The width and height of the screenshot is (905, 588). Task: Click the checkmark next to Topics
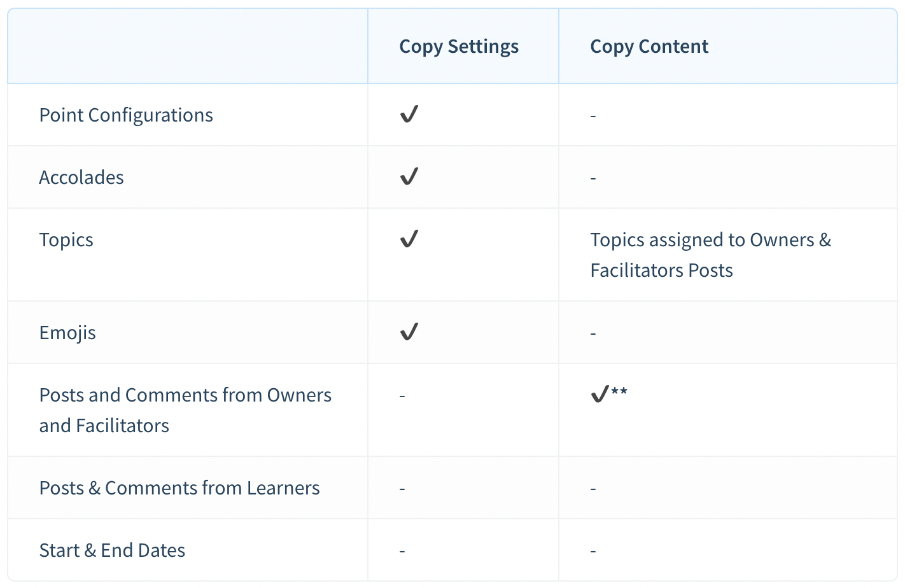pyautogui.click(x=409, y=239)
